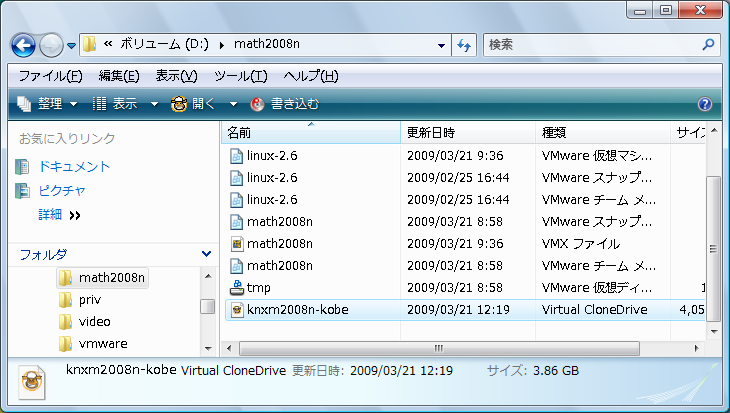Select the math2008n VMX file icon
The image size is (730, 413).
tap(237, 244)
